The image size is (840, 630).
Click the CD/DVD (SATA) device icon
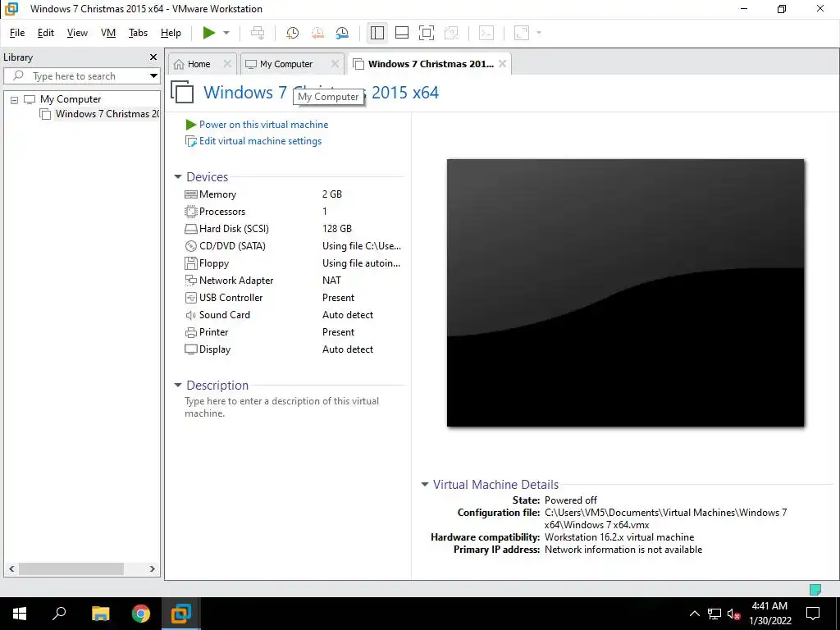coord(190,246)
